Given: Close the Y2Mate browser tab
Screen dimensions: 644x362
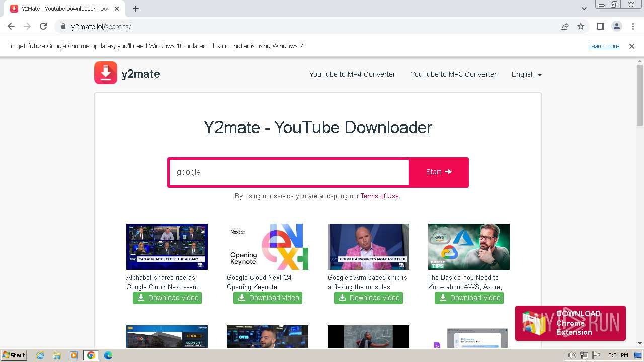Looking at the screenshot, I should [117, 9].
